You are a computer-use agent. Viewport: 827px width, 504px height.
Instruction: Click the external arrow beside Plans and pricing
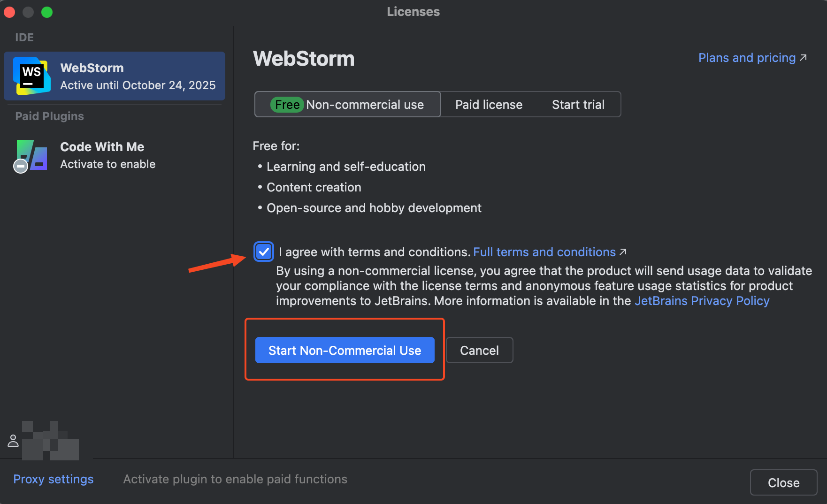click(x=803, y=58)
